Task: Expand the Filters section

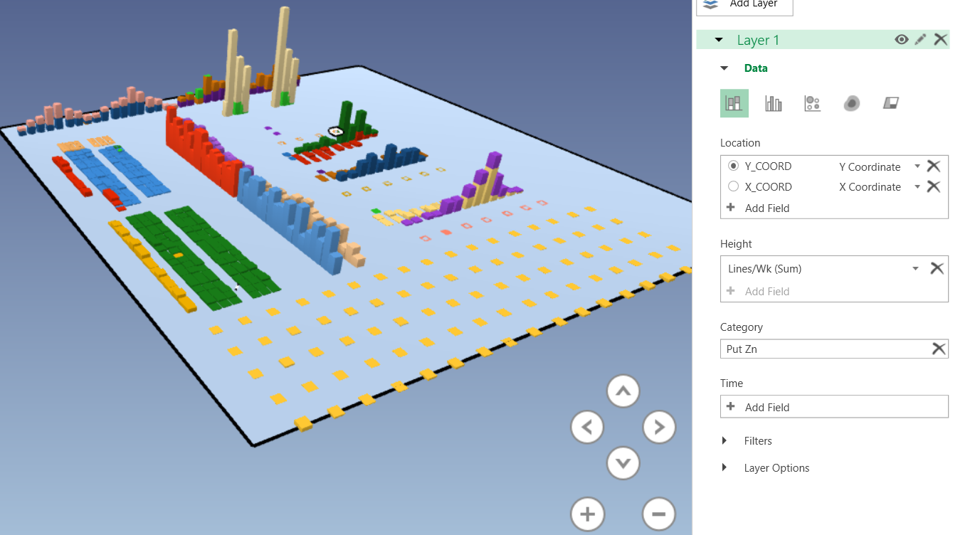Action: pyautogui.click(x=725, y=441)
